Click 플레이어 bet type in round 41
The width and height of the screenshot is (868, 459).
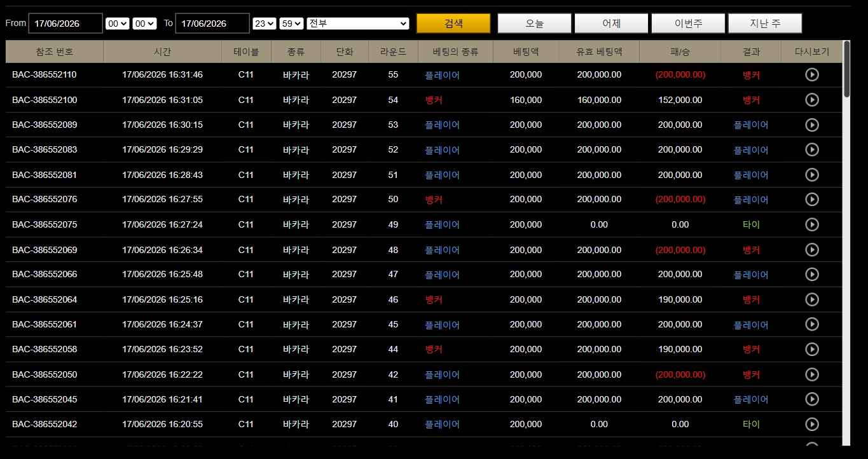[x=443, y=399]
